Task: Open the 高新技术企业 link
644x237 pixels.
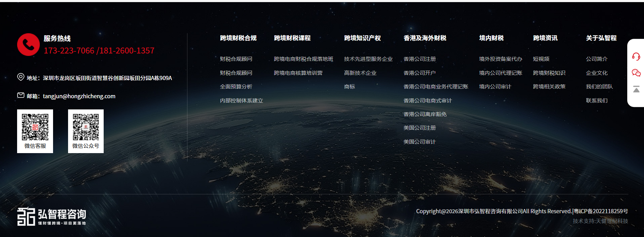Action: 360,73
